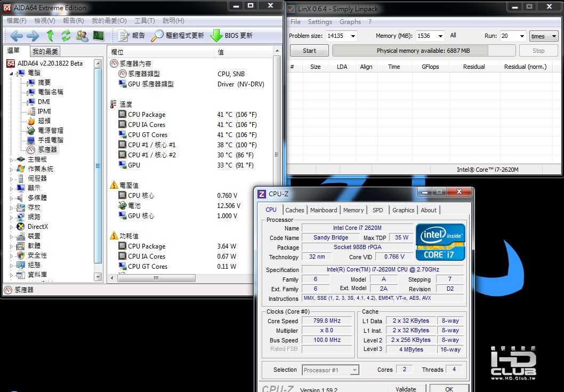Click the users icon in AIDA64 toolbar
Screen dimensions: 564x392
point(82,36)
